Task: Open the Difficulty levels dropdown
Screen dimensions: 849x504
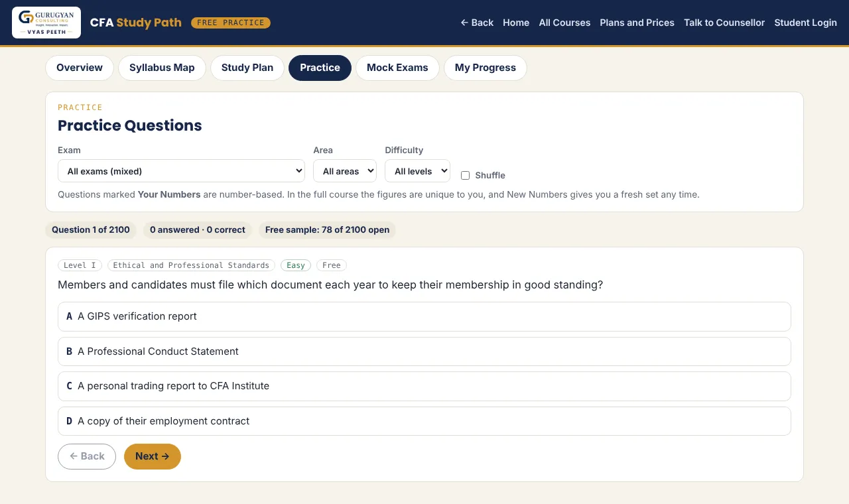Action: tap(417, 171)
